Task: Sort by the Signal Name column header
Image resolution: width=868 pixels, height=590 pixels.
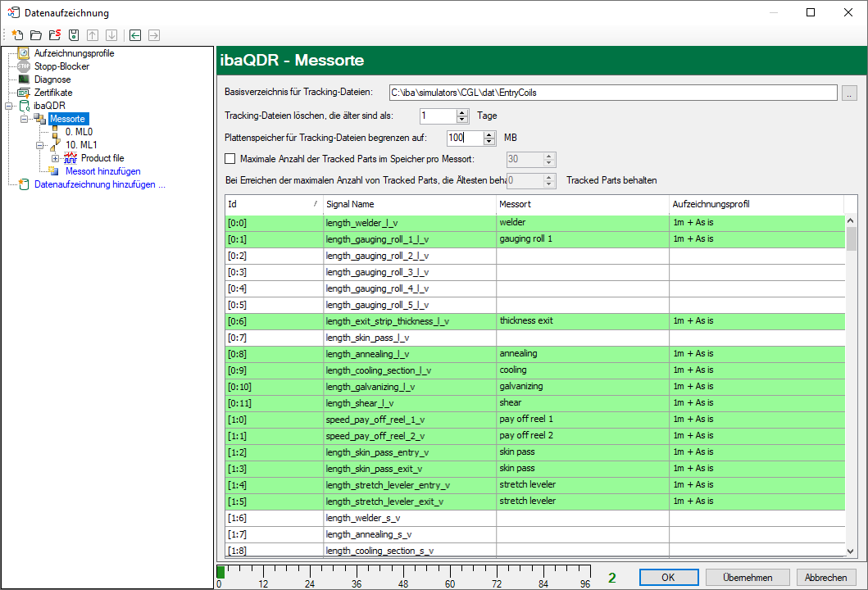Action: pyautogui.click(x=410, y=204)
